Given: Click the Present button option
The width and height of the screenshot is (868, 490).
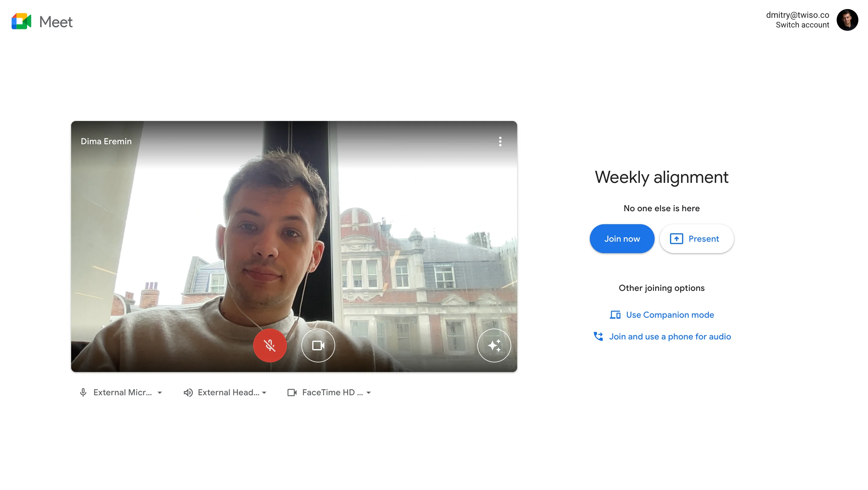Looking at the screenshot, I should tap(694, 239).
